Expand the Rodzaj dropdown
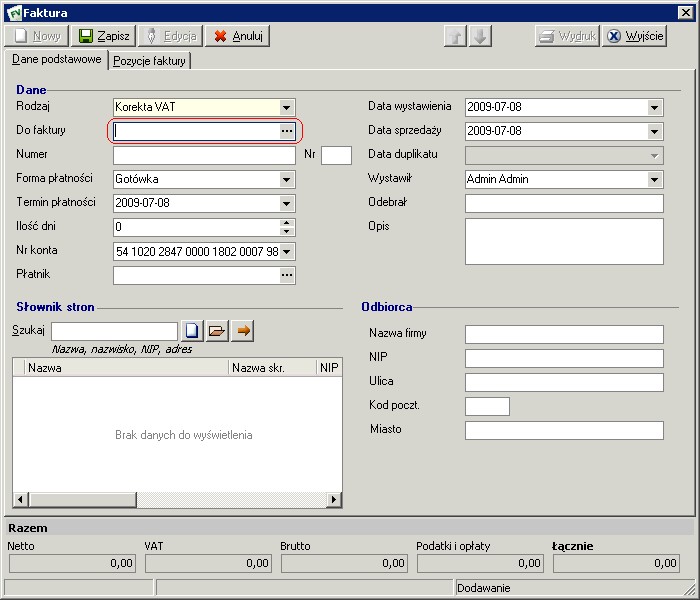Image resolution: width=700 pixels, height=600 pixels. [x=287, y=107]
